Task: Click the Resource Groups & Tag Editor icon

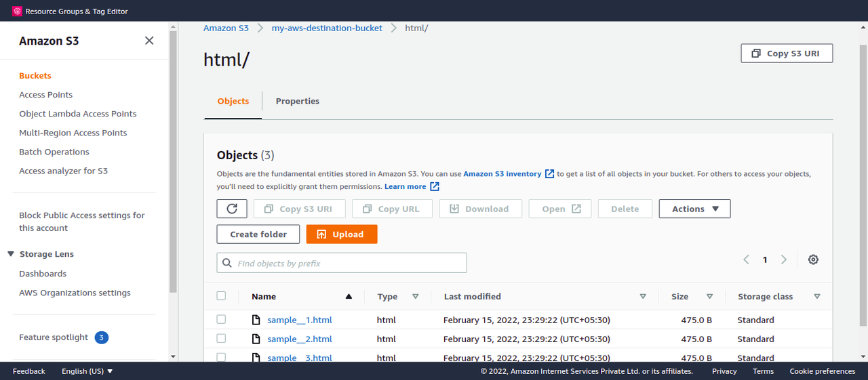Action: click(x=18, y=11)
